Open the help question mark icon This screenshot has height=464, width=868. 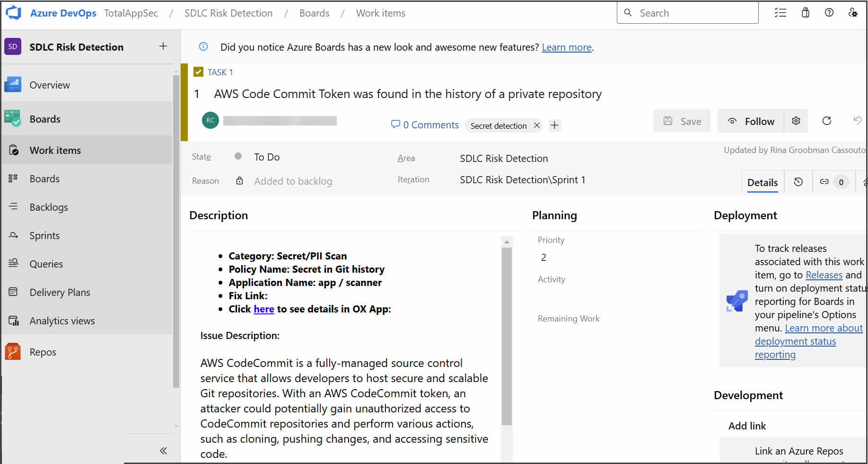[829, 13]
